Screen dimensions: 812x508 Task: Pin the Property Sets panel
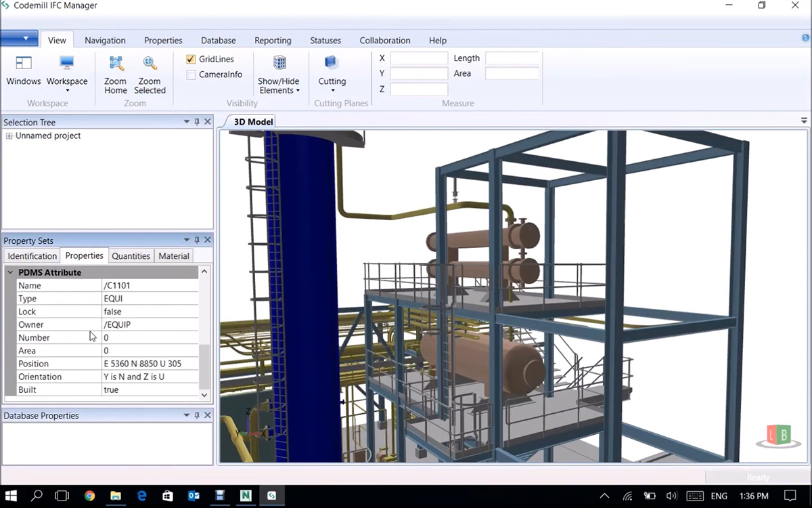[197, 240]
